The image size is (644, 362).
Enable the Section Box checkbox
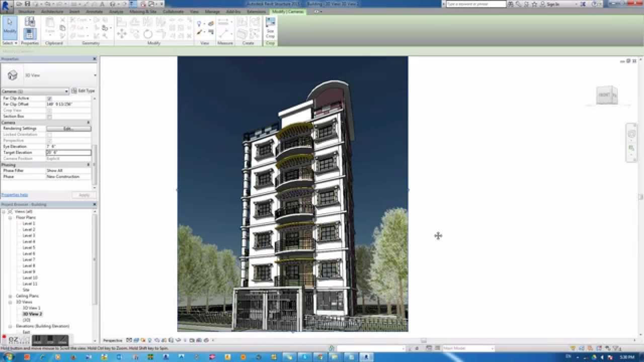(x=49, y=116)
